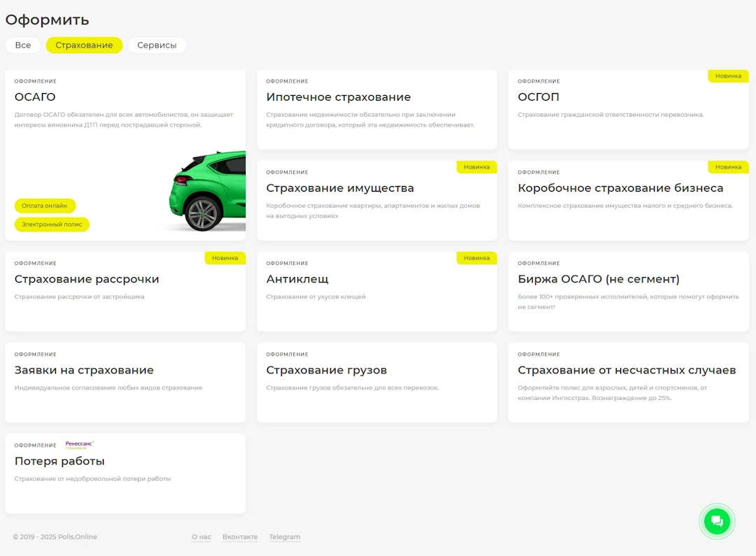Click the green car image

(208, 192)
